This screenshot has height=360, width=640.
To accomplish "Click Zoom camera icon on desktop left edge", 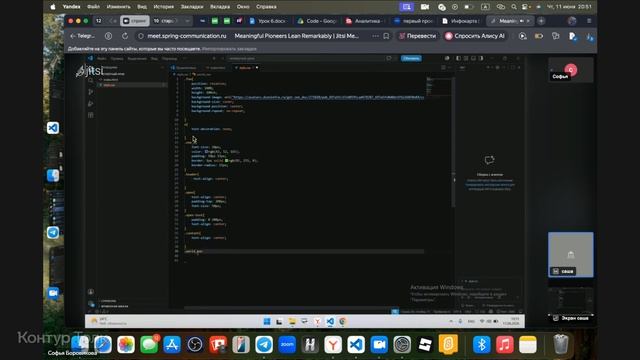I will tap(53, 293).
